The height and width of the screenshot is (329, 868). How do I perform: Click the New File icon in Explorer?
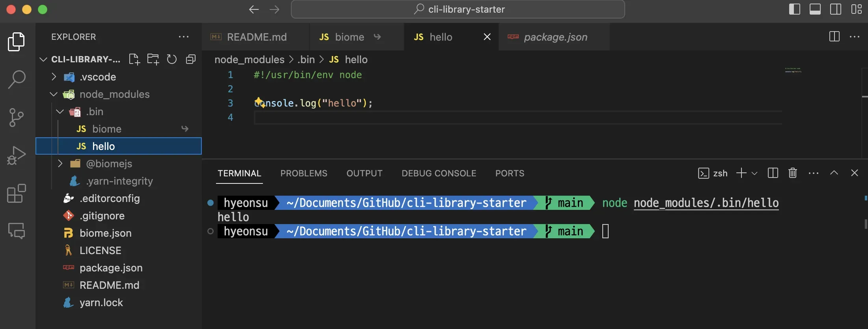[x=134, y=59]
